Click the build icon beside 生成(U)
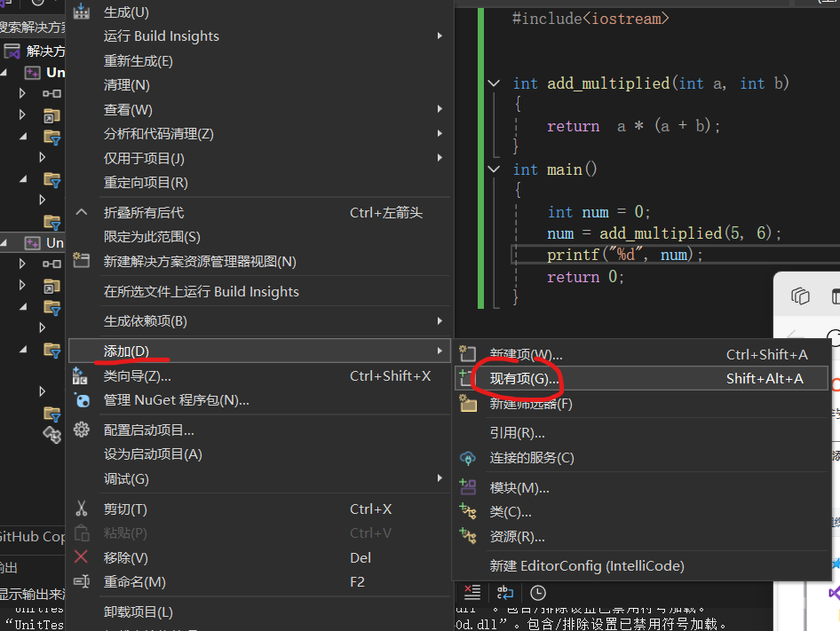Viewport: 840px width, 631px height. [x=82, y=11]
